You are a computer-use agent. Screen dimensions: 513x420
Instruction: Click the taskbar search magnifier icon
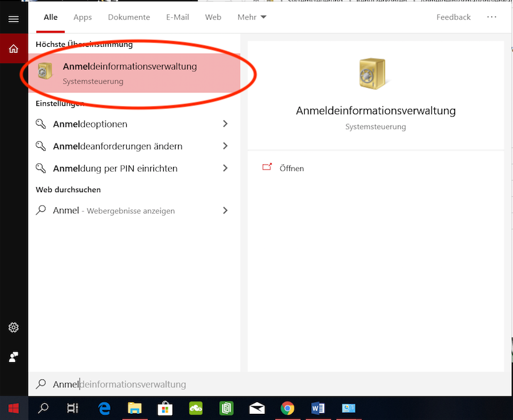coord(43,408)
